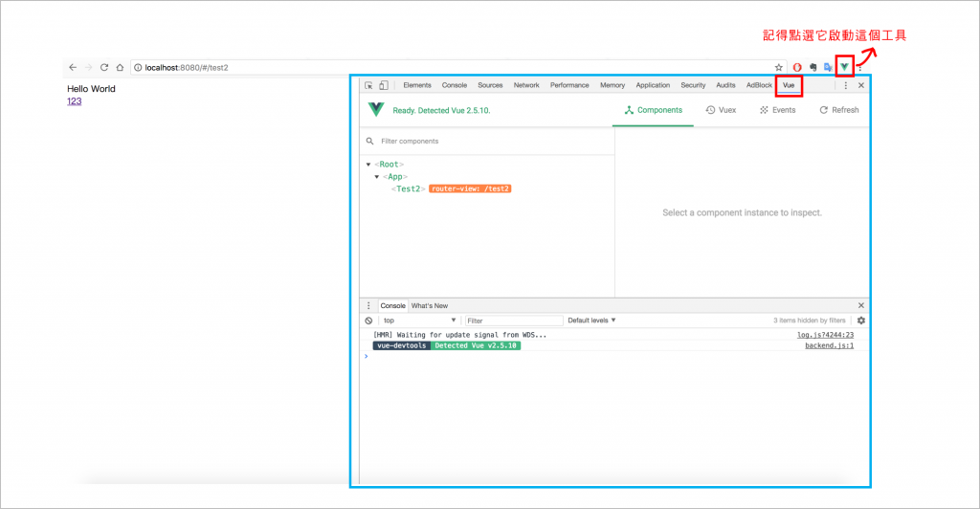Switch to the Network tab
Image resolution: width=980 pixels, height=509 pixels.
pyautogui.click(x=526, y=85)
